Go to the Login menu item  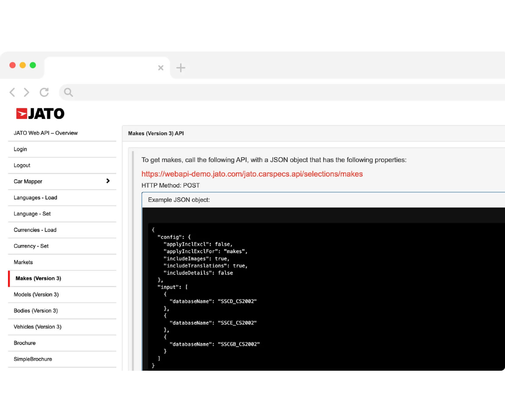[20, 149]
